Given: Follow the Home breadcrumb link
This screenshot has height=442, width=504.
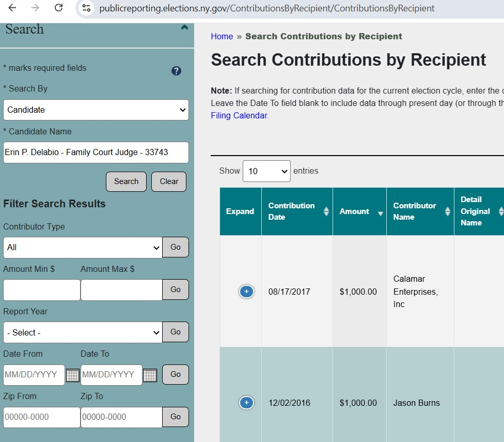Looking at the screenshot, I should (222, 36).
